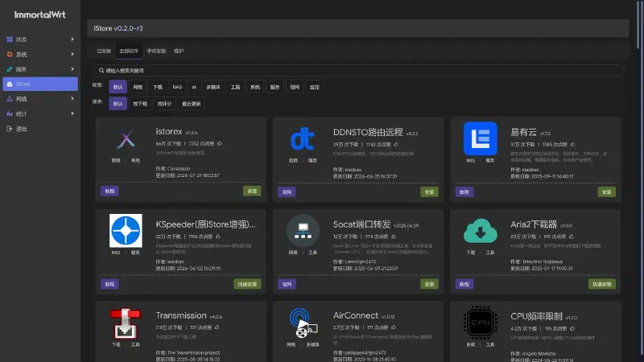644x362 pixels.
Task: Click the 服务 link icon in sidebar
Action: [x=10, y=69]
